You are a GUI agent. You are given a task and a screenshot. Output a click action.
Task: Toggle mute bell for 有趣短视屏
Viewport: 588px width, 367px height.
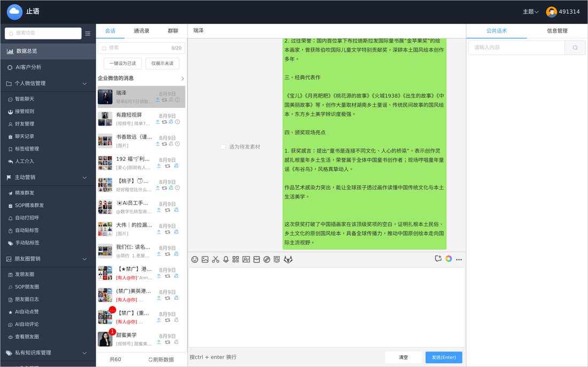click(171, 122)
